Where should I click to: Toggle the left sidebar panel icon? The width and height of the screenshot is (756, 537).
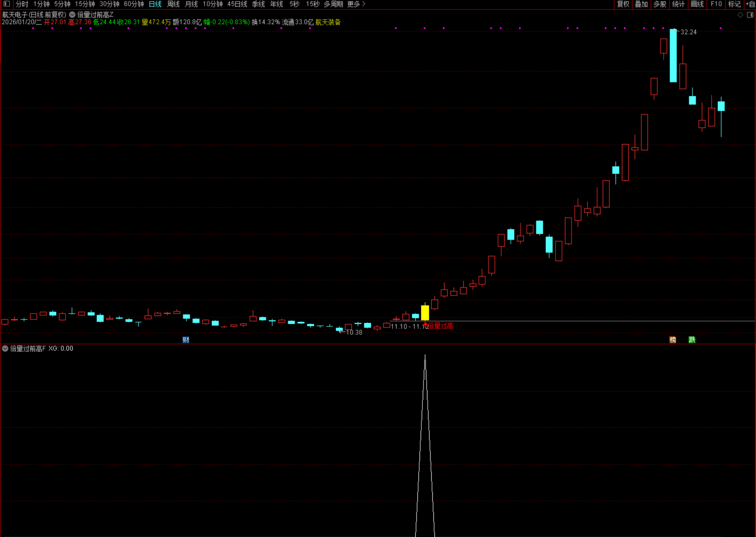click(6, 4)
